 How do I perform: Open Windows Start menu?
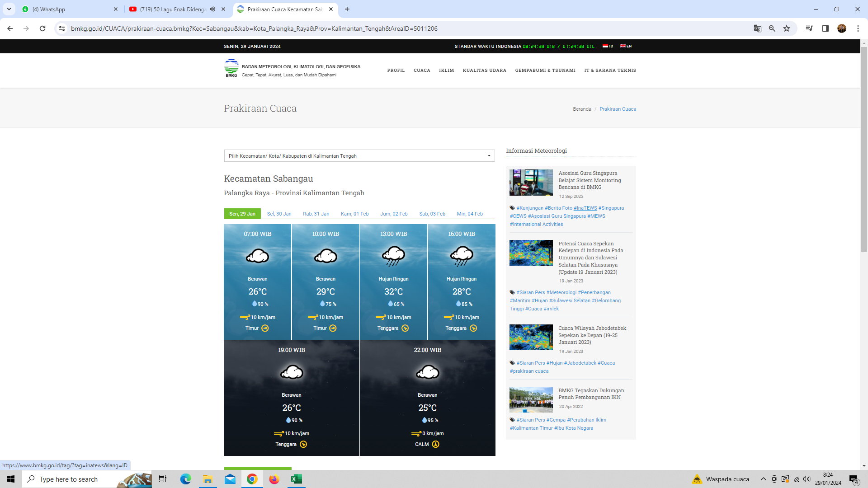click(11, 479)
